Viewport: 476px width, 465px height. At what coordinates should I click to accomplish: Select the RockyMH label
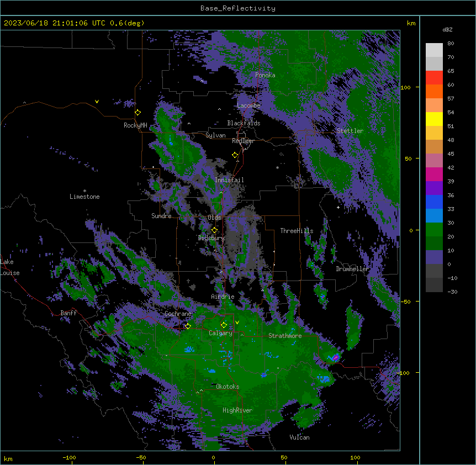pyautogui.click(x=135, y=125)
